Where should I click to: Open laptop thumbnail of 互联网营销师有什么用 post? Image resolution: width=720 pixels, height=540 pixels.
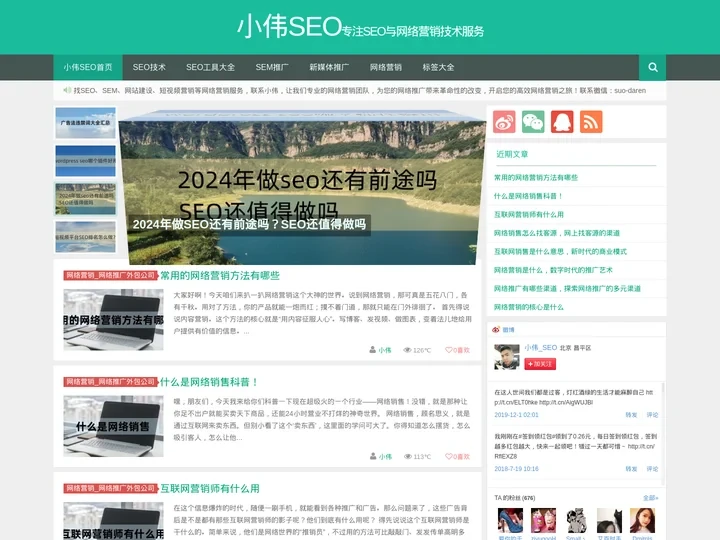[113, 521]
